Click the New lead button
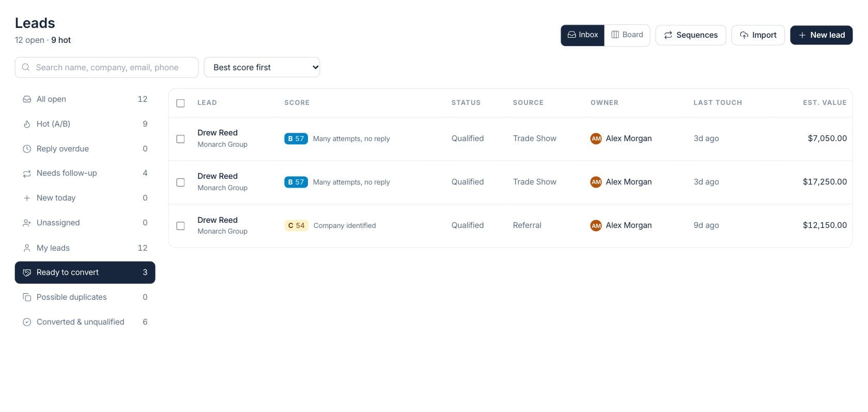This screenshot has height=412, width=868. coord(822,35)
